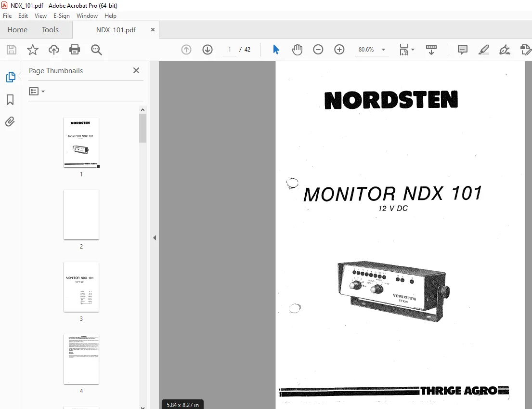Open the fit page scrolling options icon
The height and width of the screenshot is (409, 532).
pyautogui.click(x=404, y=50)
